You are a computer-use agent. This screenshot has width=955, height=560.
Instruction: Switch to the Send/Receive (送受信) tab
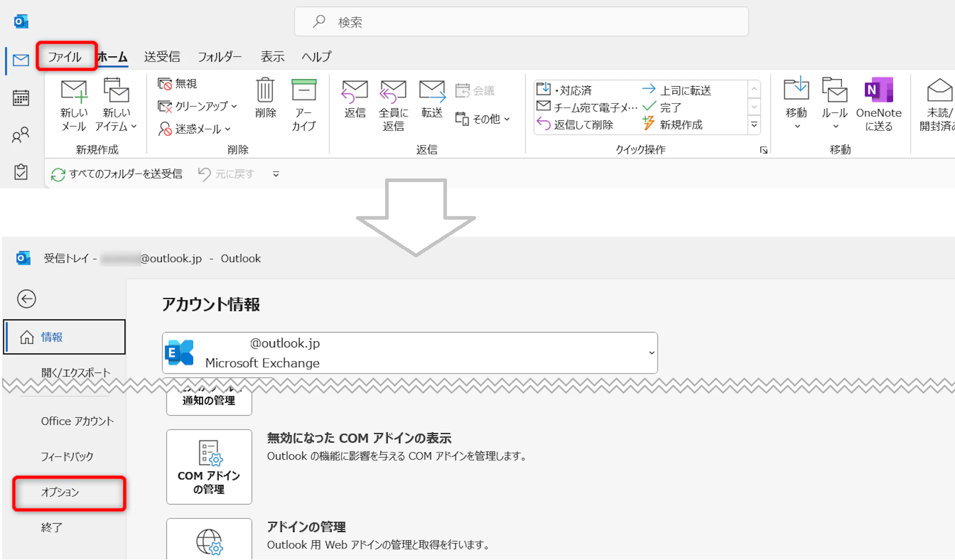tap(162, 57)
